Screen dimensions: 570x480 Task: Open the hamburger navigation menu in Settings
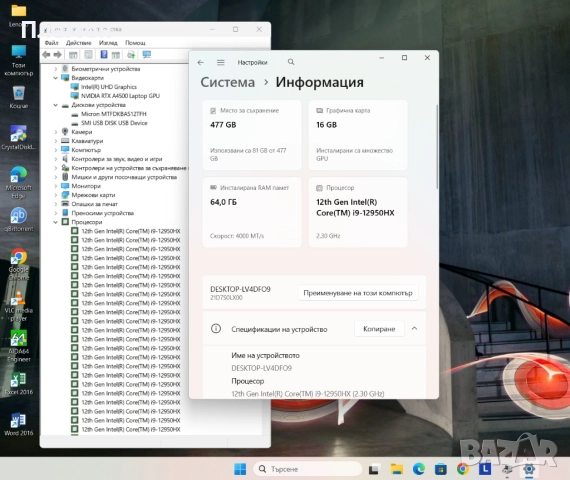(221, 63)
